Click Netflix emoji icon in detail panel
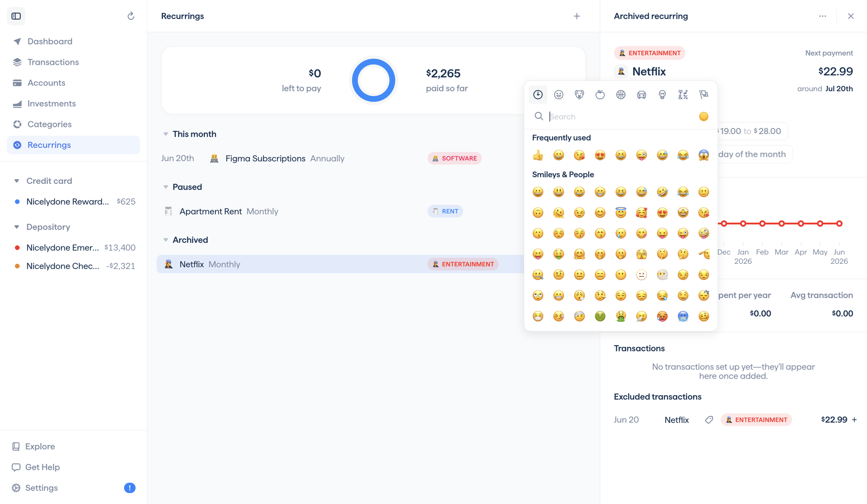The height and width of the screenshot is (504, 867). 621,72
